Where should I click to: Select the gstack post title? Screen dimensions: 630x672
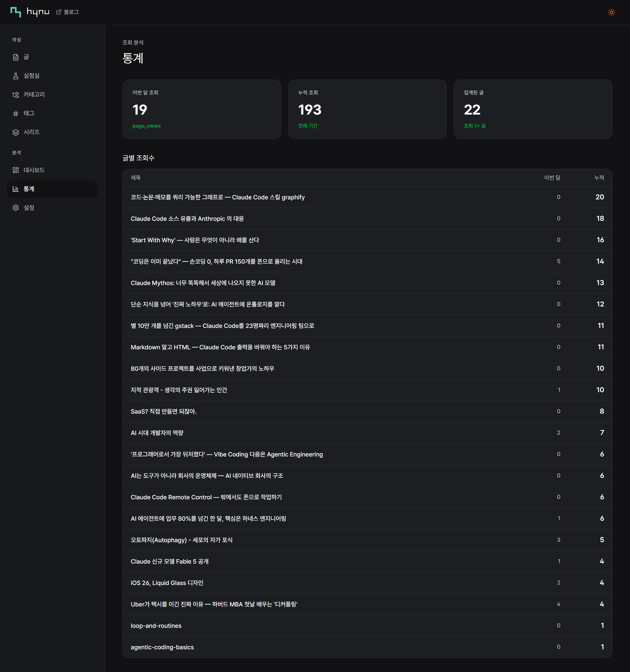point(222,326)
